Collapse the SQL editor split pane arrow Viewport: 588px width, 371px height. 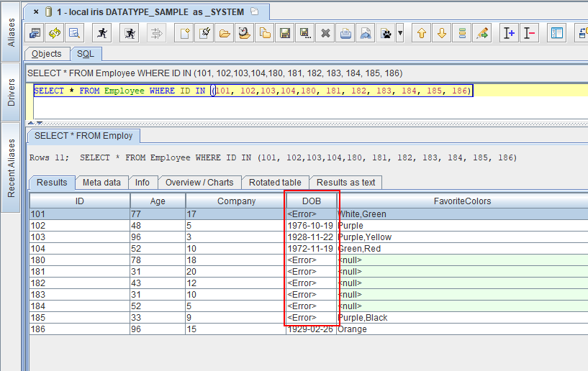32,123
